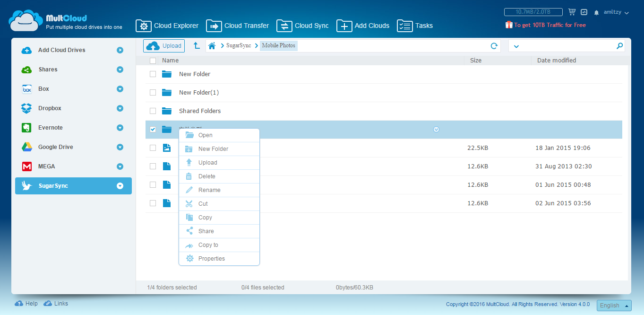Click the refresh icon in path bar
644x315 pixels.
pos(494,46)
